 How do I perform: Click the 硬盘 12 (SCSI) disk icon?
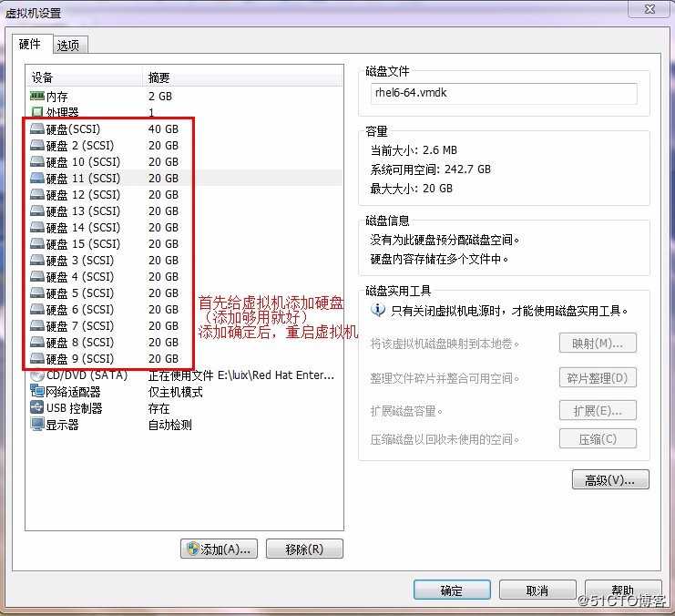click(37, 194)
